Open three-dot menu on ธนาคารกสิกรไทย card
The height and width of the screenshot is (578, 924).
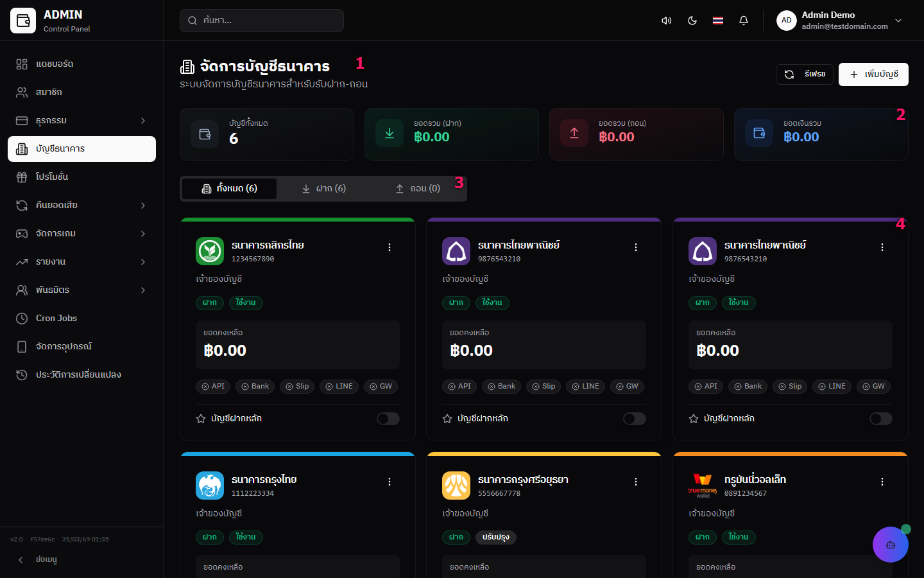389,247
